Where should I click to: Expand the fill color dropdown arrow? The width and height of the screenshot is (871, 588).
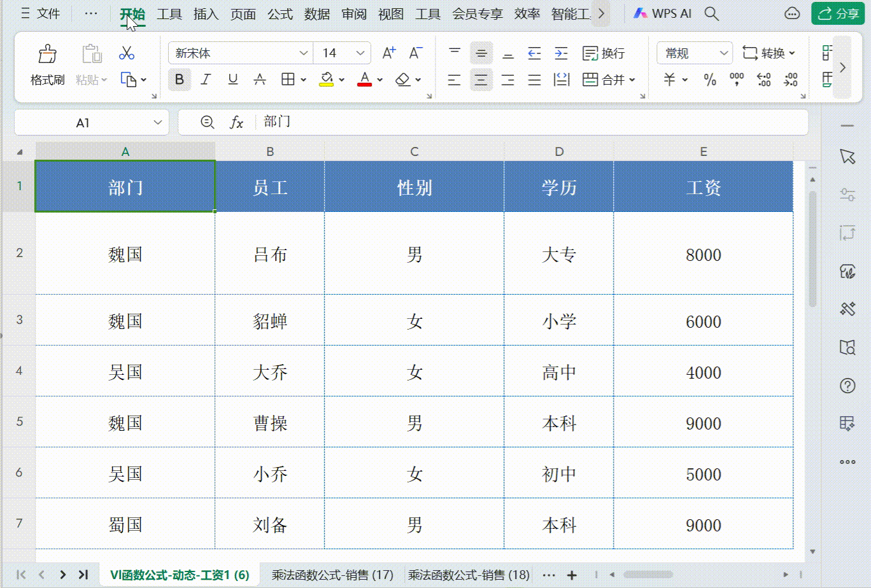pyautogui.click(x=342, y=80)
